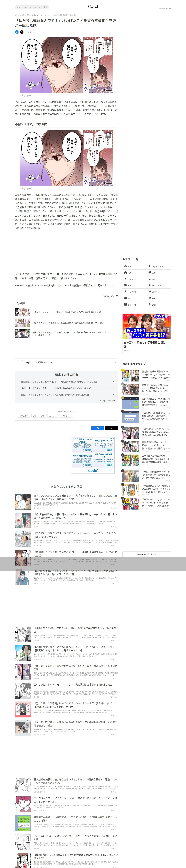Expand Googirl の記事をもっとみる chevron row
This screenshot has width=186, height=868.
66,362
